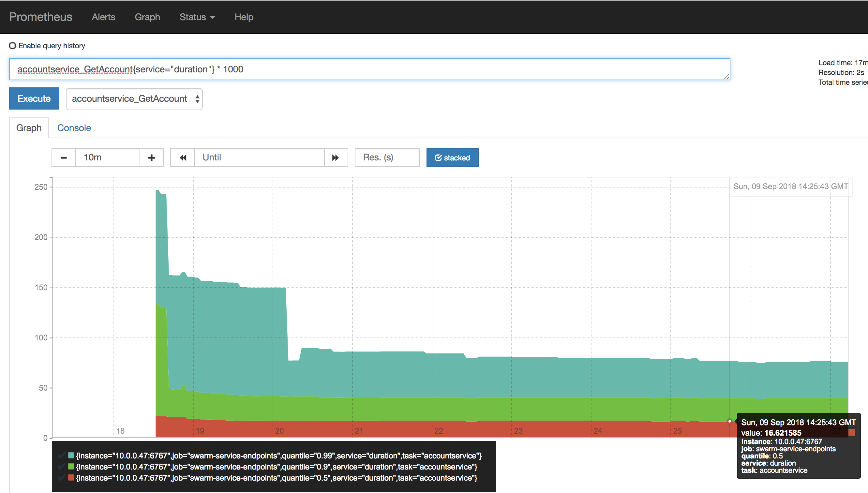The image size is (868, 493).
Task: Click the hovered data point marker on graph
Action: (x=729, y=421)
